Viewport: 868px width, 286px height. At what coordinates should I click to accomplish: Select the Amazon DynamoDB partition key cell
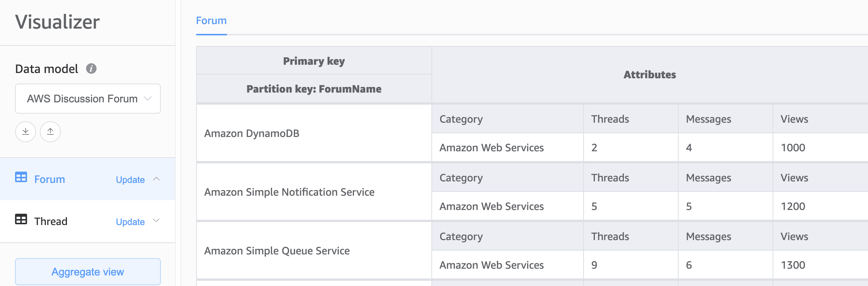pos(252,134)
